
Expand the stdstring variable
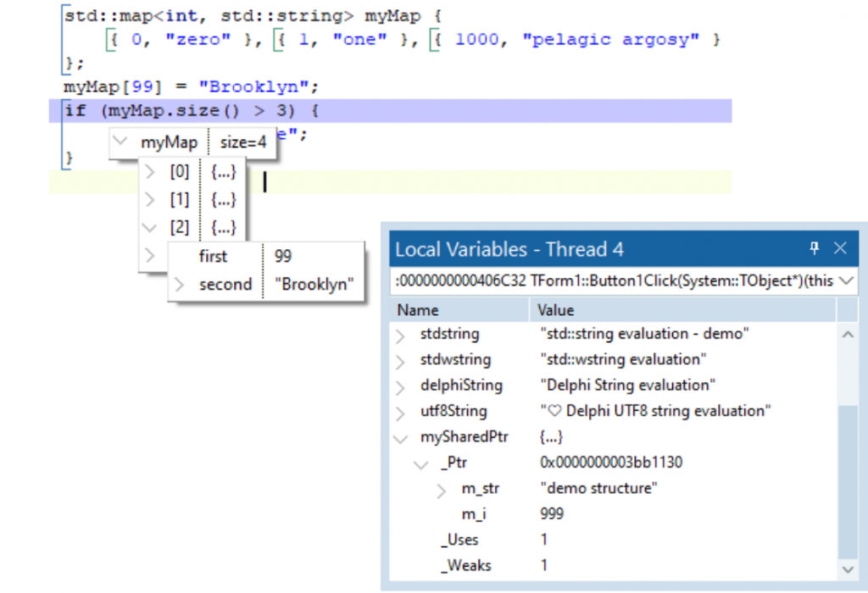point(400,335)
